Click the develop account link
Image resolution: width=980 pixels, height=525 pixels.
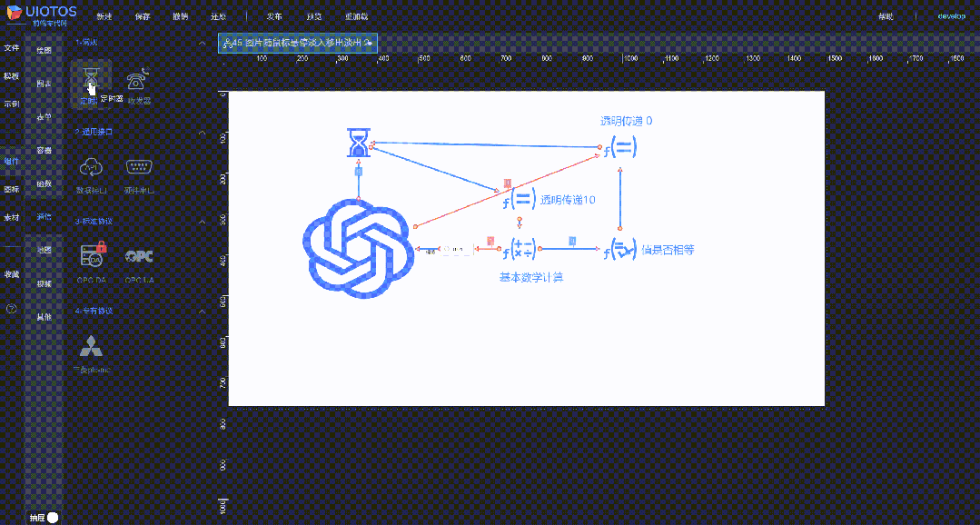(951, 16)
